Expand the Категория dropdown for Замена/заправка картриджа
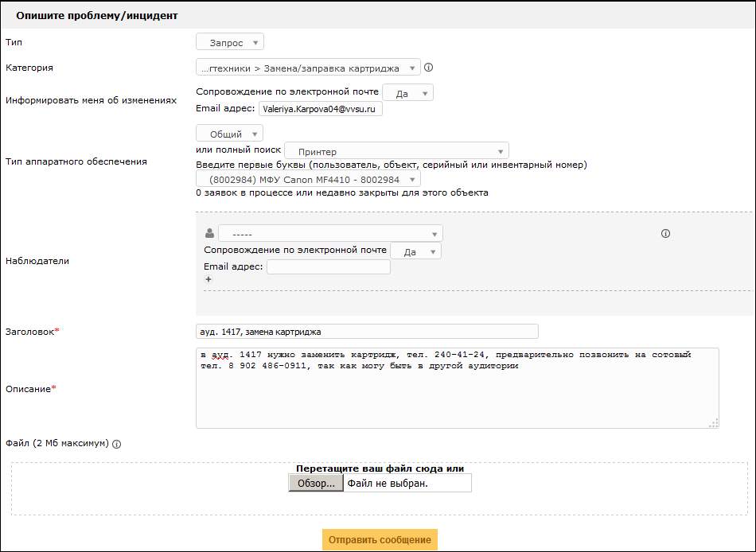Viewport: 756px width, 552px height. click(308, 68)
